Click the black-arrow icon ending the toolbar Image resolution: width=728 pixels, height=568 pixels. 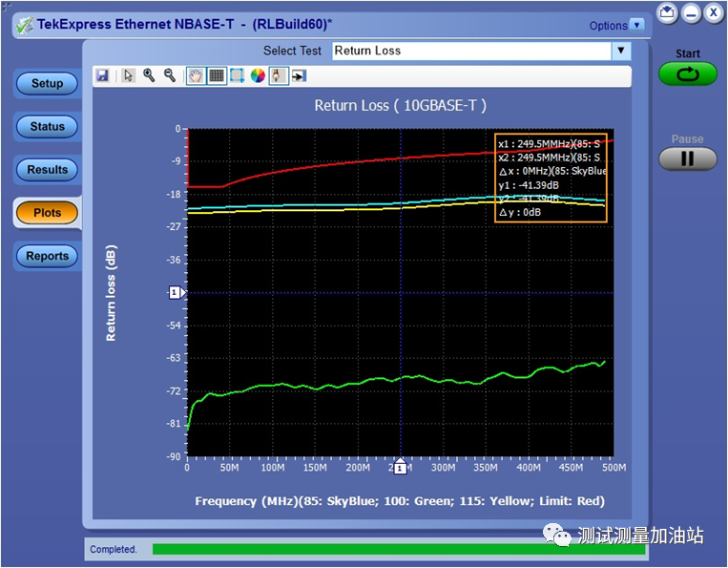[x=299, y=75]
